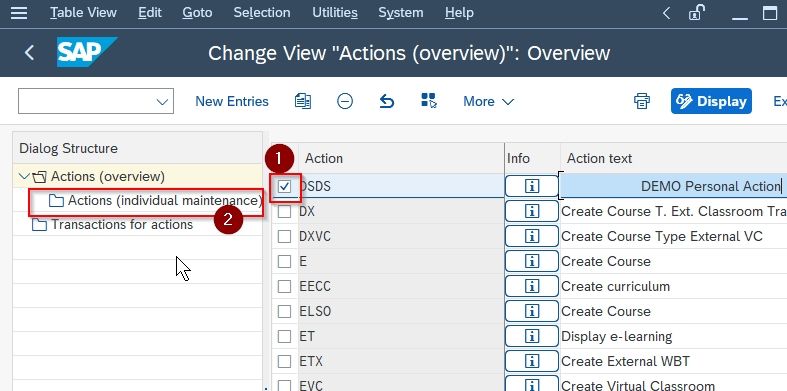Image resolution: width=787 pixels, height=391 pixels.
Task: Open info for action ETX
Action: click(532, 361)
